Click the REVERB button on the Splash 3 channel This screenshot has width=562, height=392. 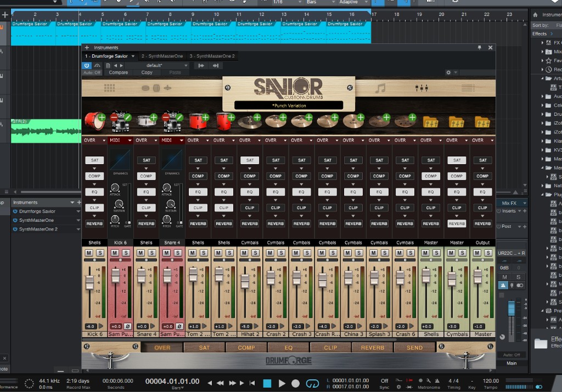tap(379, 223)
